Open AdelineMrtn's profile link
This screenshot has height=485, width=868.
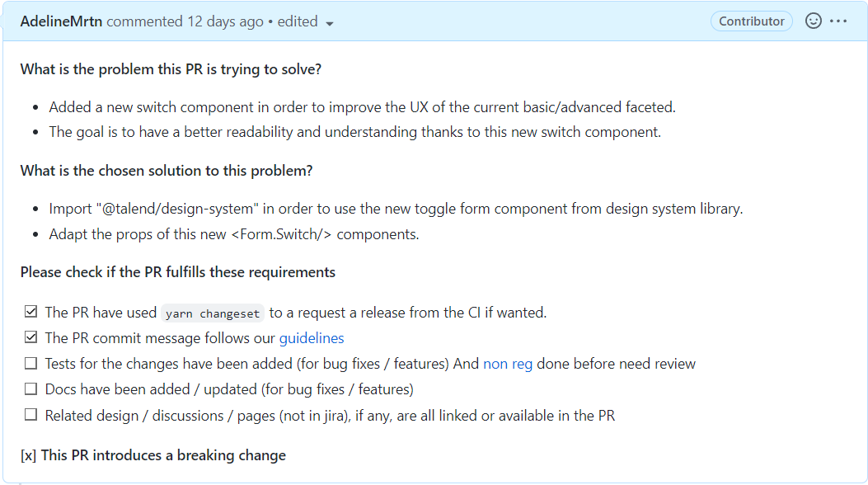click(62, 21)
